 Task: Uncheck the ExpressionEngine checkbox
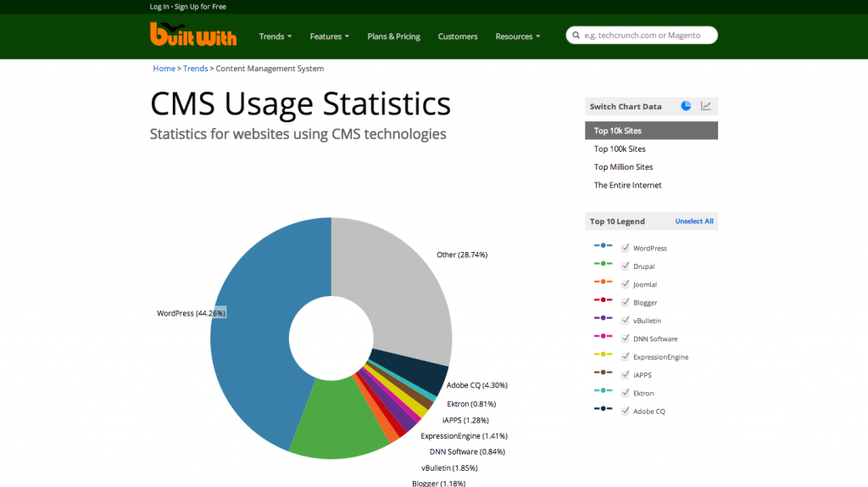point(625,356)
